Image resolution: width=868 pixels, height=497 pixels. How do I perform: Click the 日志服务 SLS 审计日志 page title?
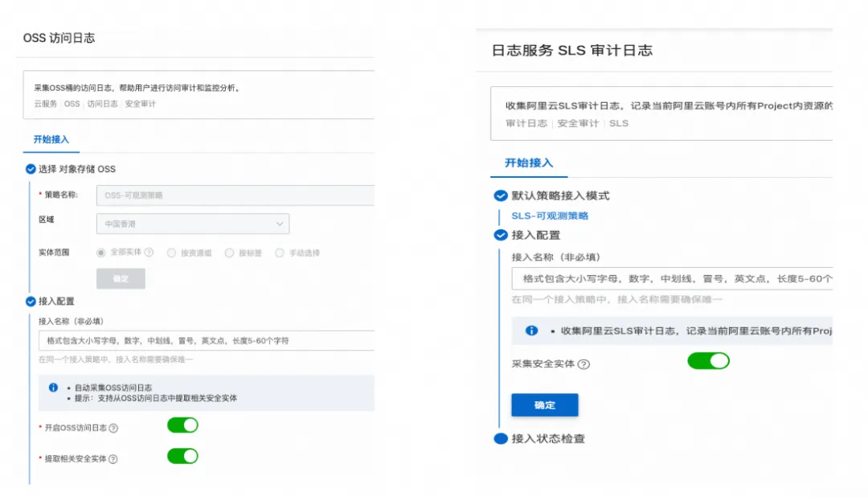click(x=572, y=51)
